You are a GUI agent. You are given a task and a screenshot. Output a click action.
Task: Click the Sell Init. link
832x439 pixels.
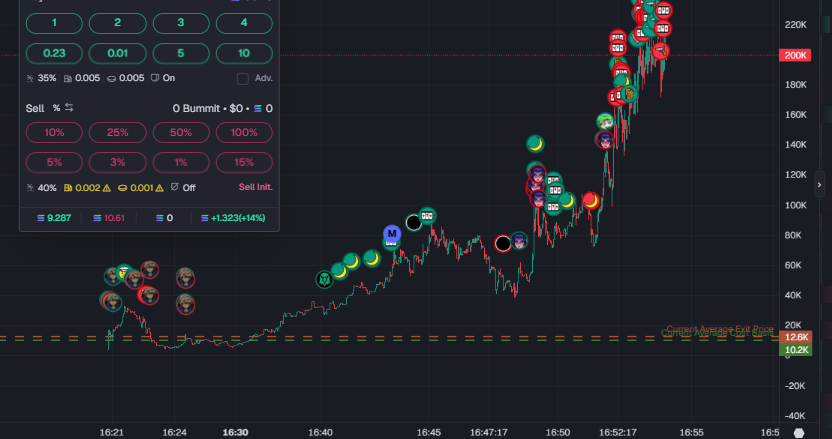coord(256,187)
